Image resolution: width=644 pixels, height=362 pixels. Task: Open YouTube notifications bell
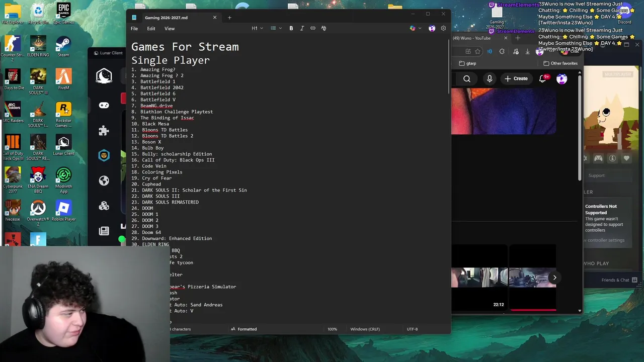click(x=543, y=78)
